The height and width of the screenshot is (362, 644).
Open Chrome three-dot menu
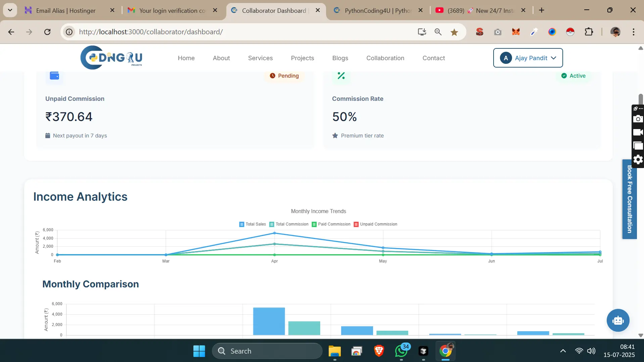coord(633,32)
